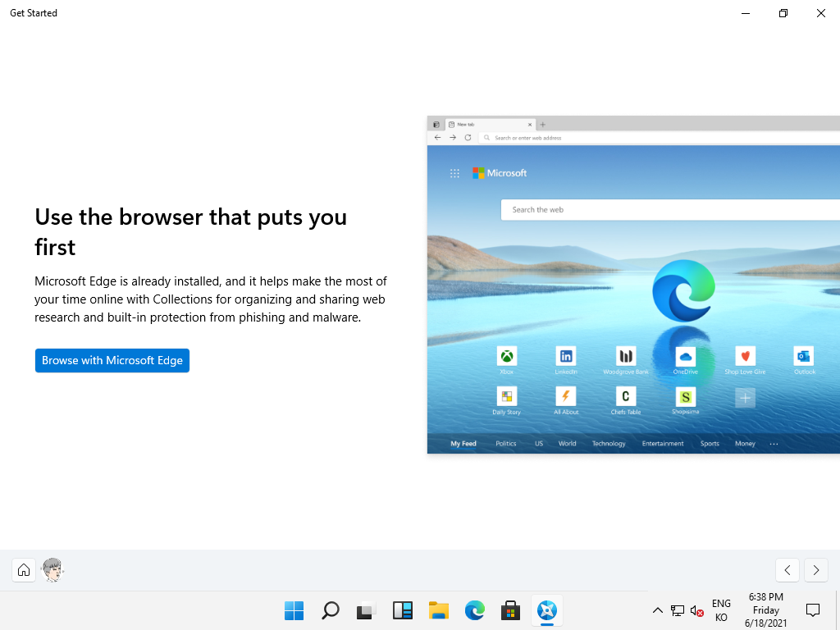
Task: Open taskbar Search magnifier
Action: [330, 610]
